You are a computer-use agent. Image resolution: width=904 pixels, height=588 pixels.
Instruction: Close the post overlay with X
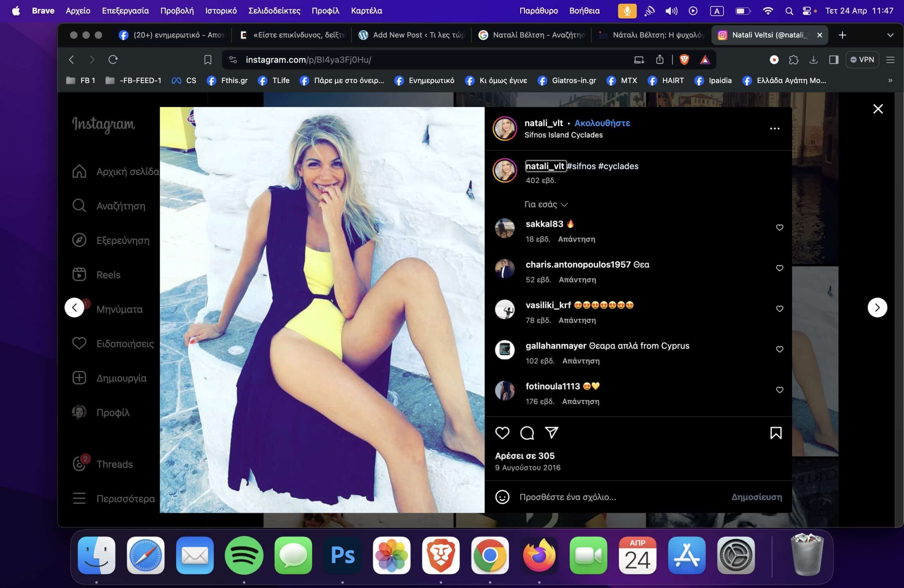[x=878, y=109]
